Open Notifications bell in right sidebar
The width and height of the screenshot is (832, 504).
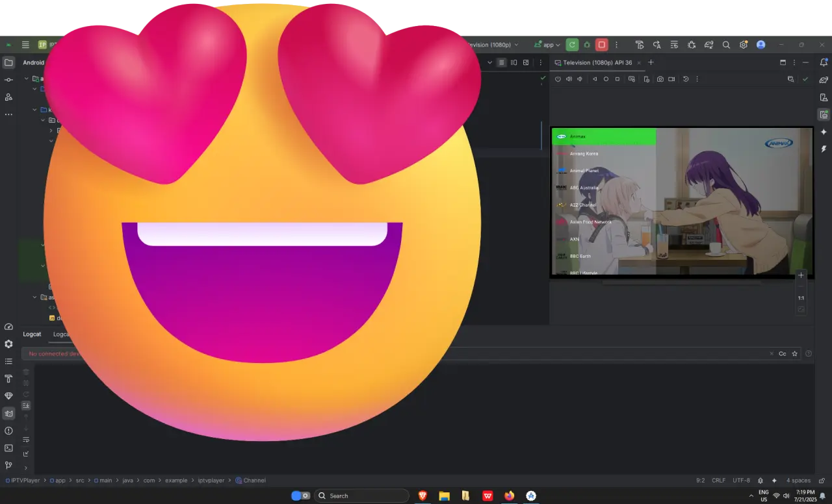pos(824,62)
